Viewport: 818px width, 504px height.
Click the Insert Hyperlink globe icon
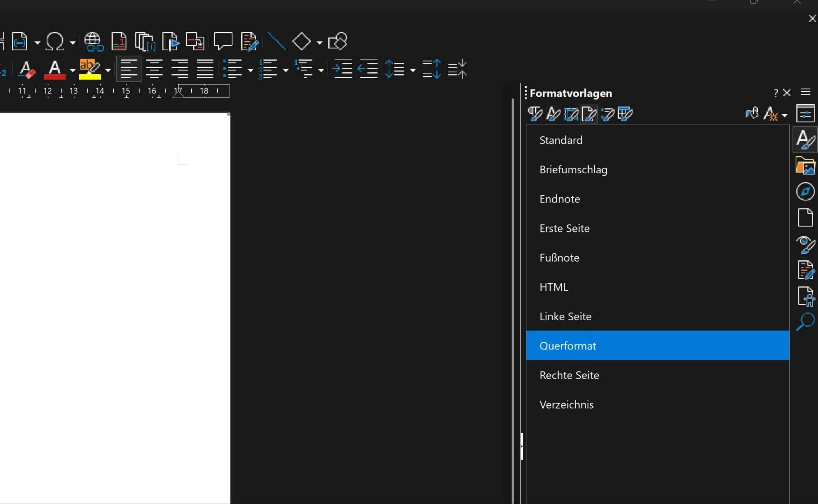click(93, 42)
